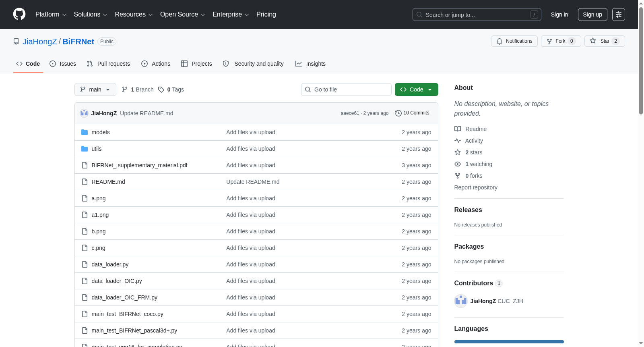Open the 1 Branch link
Image resolution: width=644 pixels, height=347 pixels.
pyautogui.click(x=138, y=89)
